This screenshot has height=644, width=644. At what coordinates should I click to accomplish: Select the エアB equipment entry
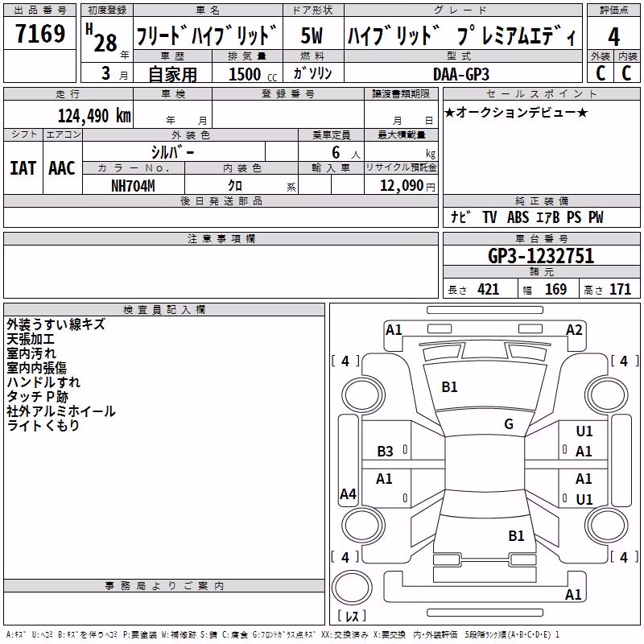pos(548,217)
